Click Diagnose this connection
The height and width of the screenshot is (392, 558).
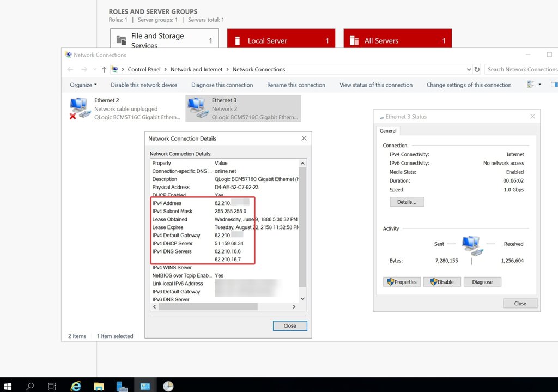coord(222,85)
